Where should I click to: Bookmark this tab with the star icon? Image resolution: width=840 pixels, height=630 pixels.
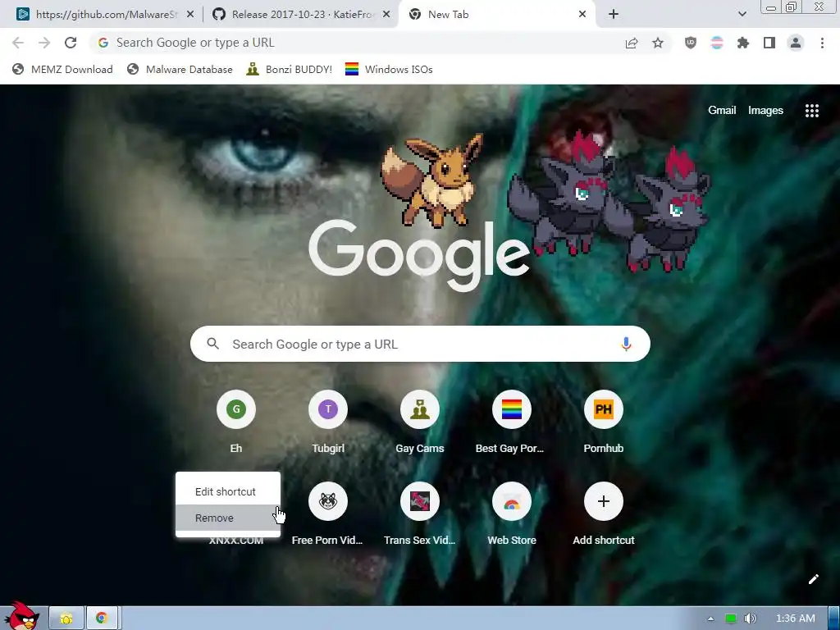click(658, 43)
